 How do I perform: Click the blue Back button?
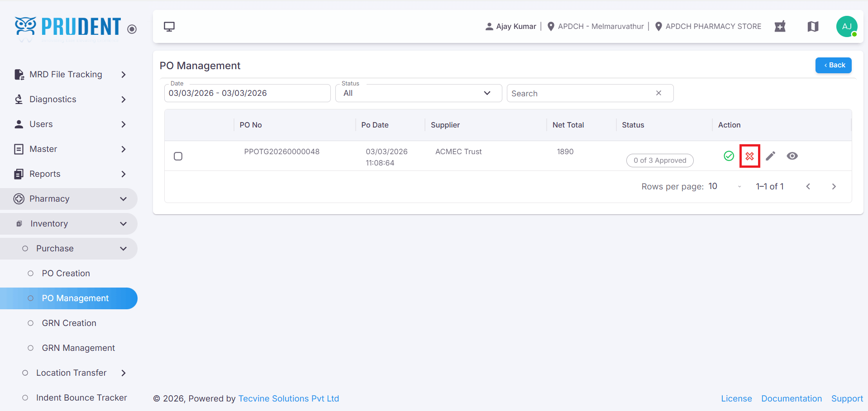point(833,65)
